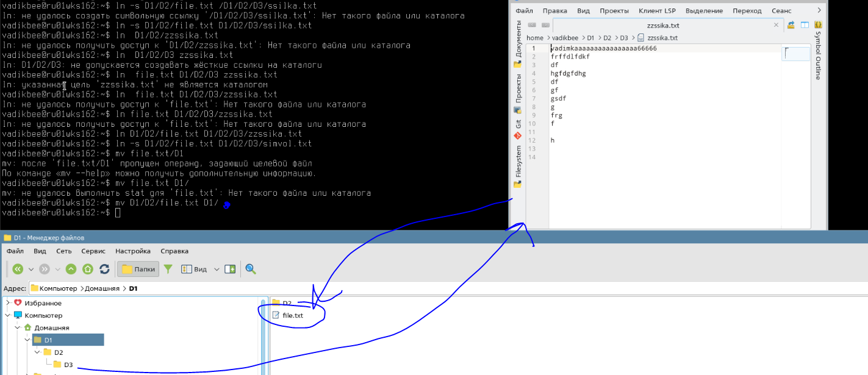Open Настройка menu in file manager
Image resolution: width=868 pixels, height=375 pixels.
133,251
